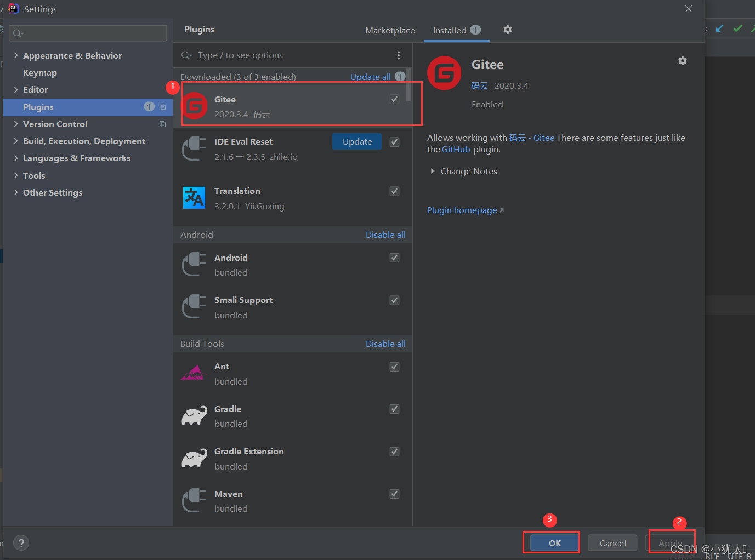
Task: Click Update all link
Action: tap(371, 77)
